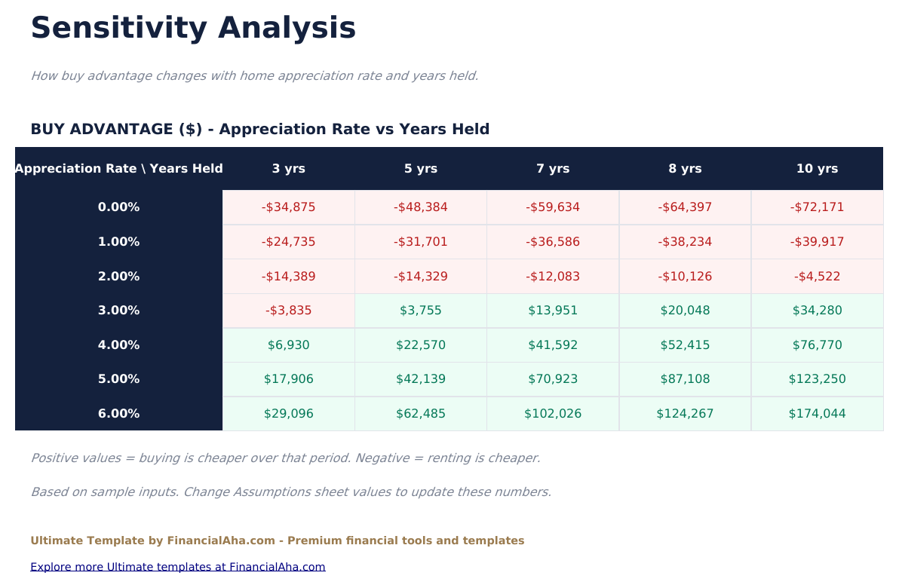Select the Sensitivity Analysis title

tap(193, 29)
